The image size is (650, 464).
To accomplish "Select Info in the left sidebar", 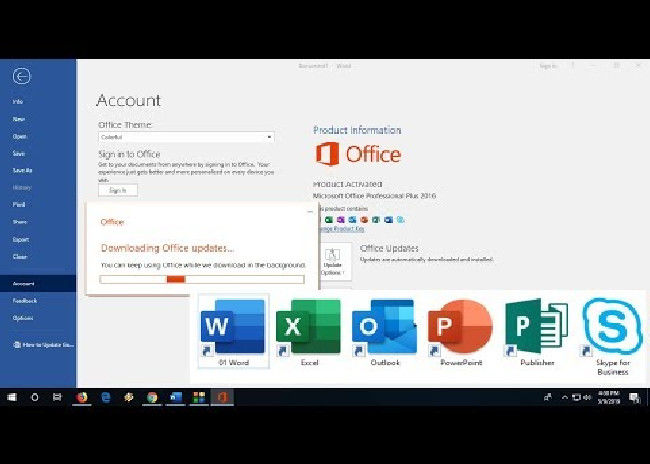I will [x=18, y=102].
